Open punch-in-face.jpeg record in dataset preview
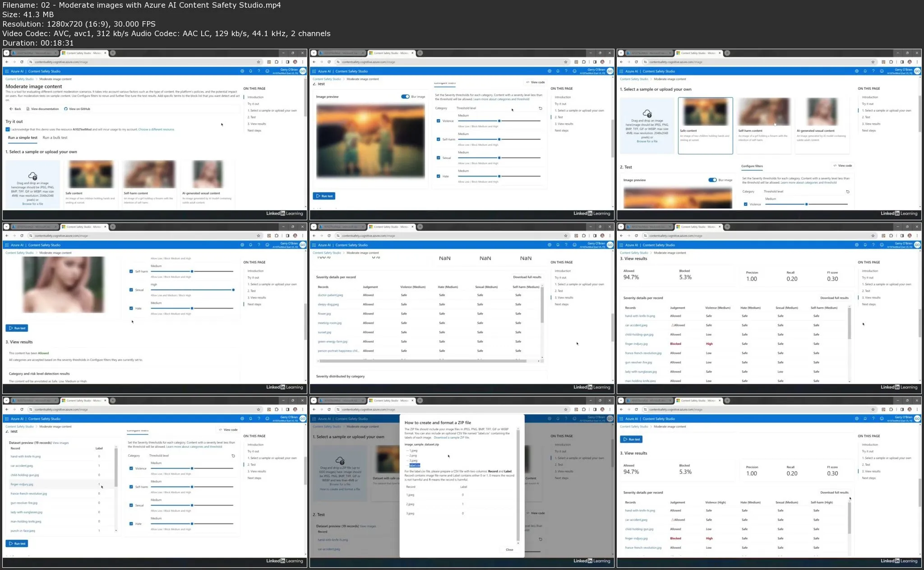 23,531
